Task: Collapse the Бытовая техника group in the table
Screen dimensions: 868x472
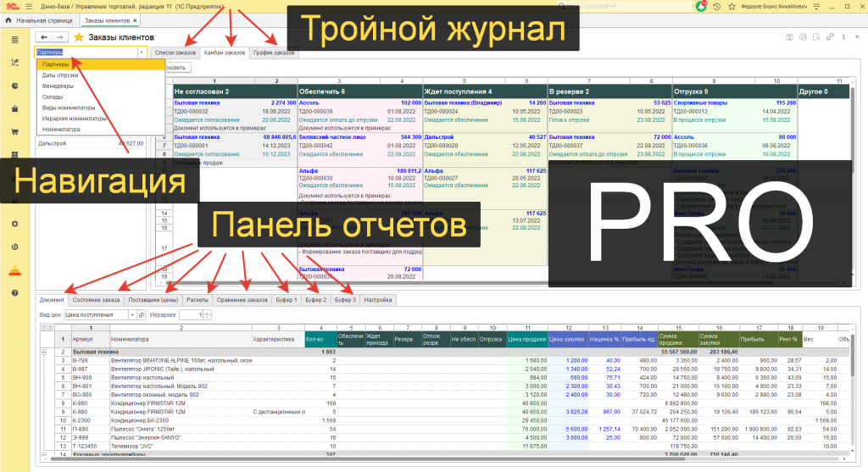Action: (44, 352)
